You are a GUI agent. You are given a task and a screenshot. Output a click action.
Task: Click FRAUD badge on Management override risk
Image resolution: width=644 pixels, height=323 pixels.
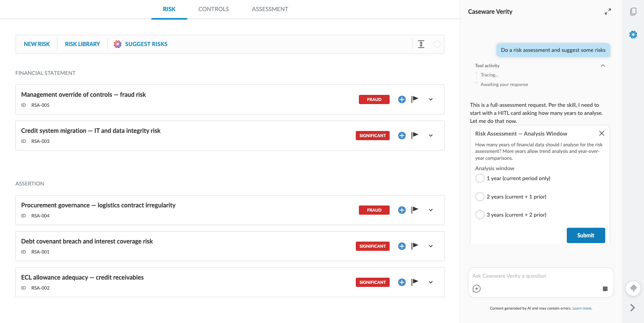point(374,99)
